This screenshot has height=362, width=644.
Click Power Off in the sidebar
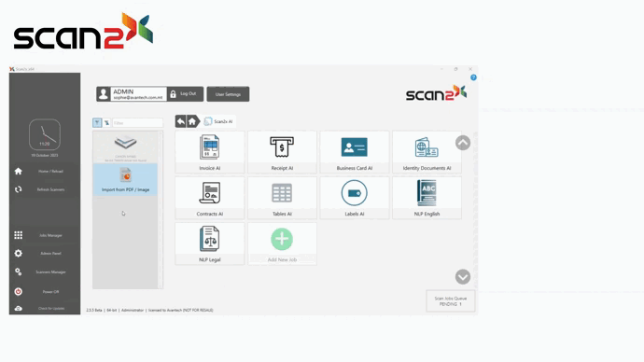[45, 291]
